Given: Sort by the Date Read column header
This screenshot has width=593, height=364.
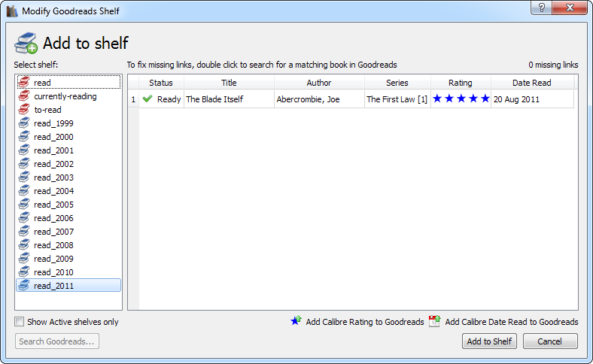Looking at the screenshot, I should click(x=532, y=83).
